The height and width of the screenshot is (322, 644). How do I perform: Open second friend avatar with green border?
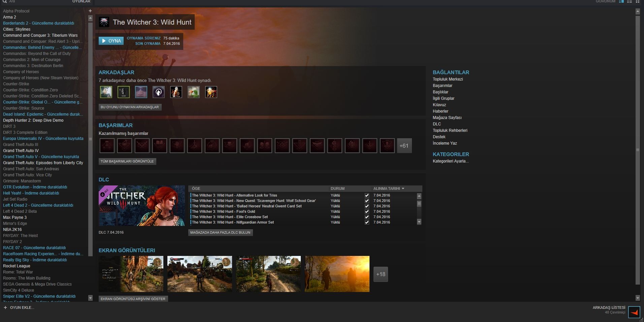[x=124, y=92]
